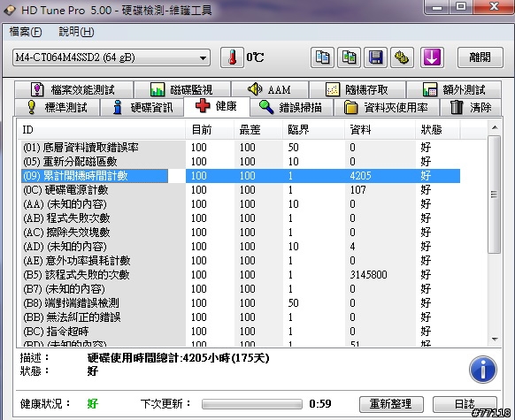515x420 pixels.
Task: Click the 107 data value
Action: [357, 189]
